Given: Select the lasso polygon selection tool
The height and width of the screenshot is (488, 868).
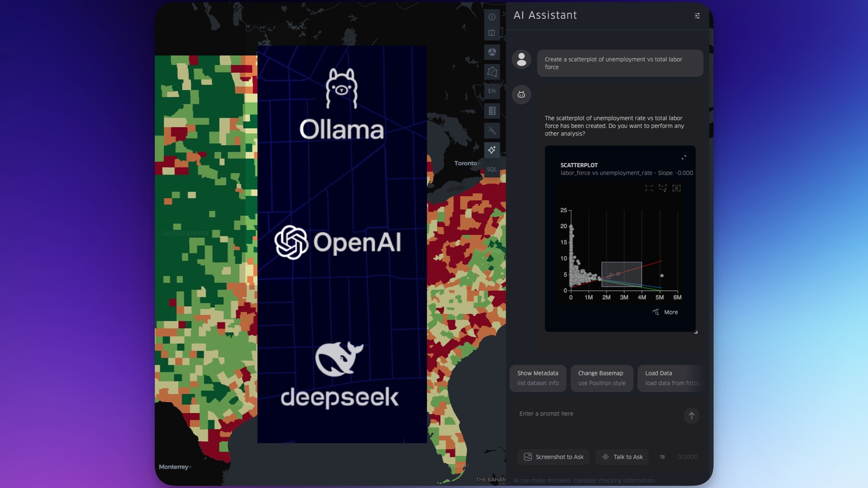Looking at the screenshot, I should pyautogui.click(x=662, y=188).
